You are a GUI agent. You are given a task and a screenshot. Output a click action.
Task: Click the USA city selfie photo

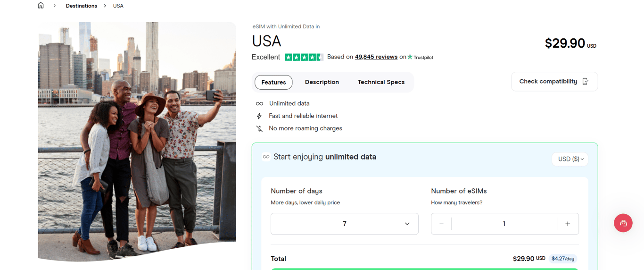tap(137, 142)
